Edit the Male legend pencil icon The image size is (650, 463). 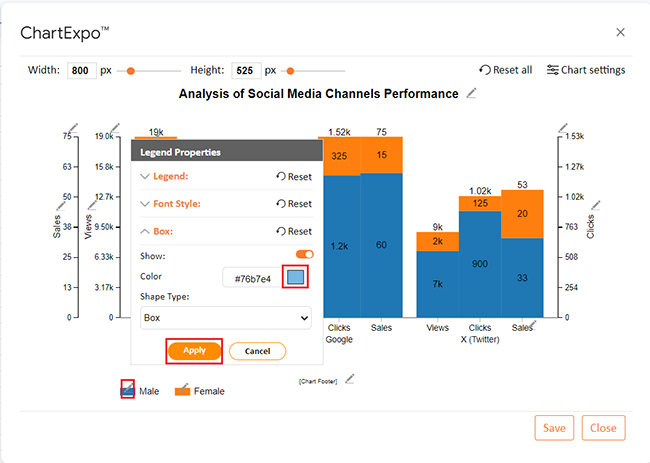click(128, 388)
